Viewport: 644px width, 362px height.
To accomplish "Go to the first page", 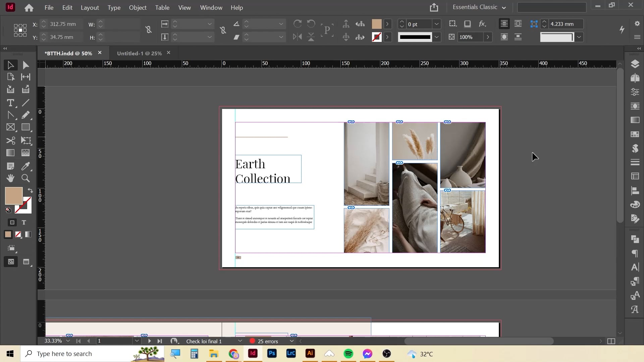I will 78,341.
